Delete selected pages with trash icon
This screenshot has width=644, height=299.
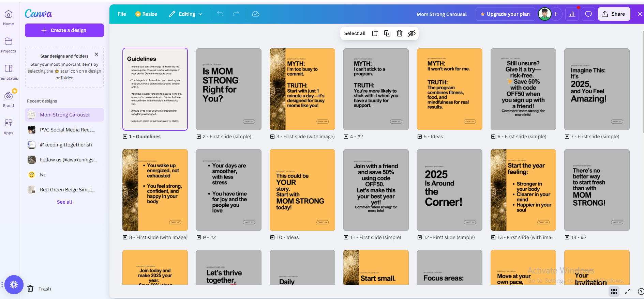(x=400, y=33)
